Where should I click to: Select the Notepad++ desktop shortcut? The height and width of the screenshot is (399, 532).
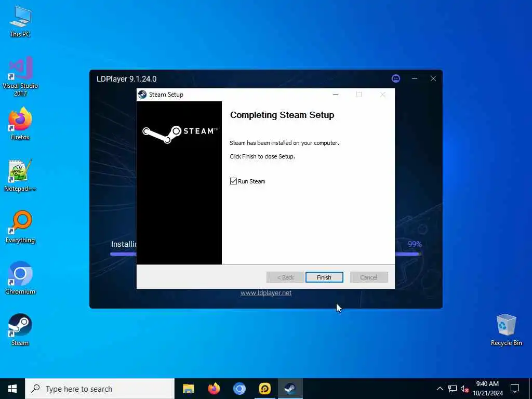click(20, 176)
